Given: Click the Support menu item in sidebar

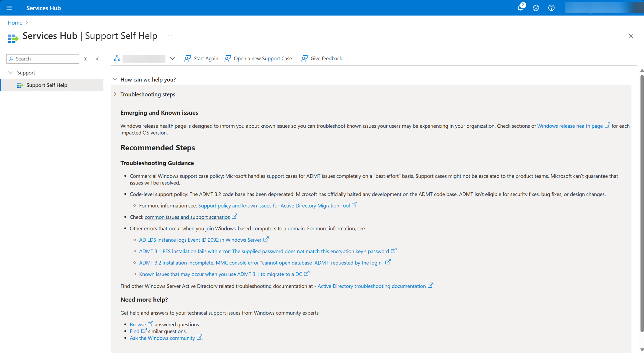Looking at the screenshot, I should (26, 73).
